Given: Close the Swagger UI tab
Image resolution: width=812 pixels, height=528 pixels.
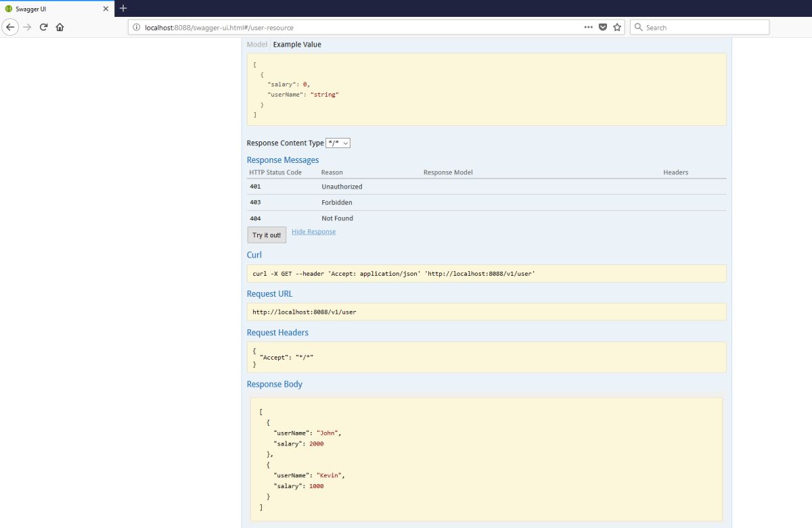Looking at the screenshot, I should pyautogui.click(x=106, y=9).
